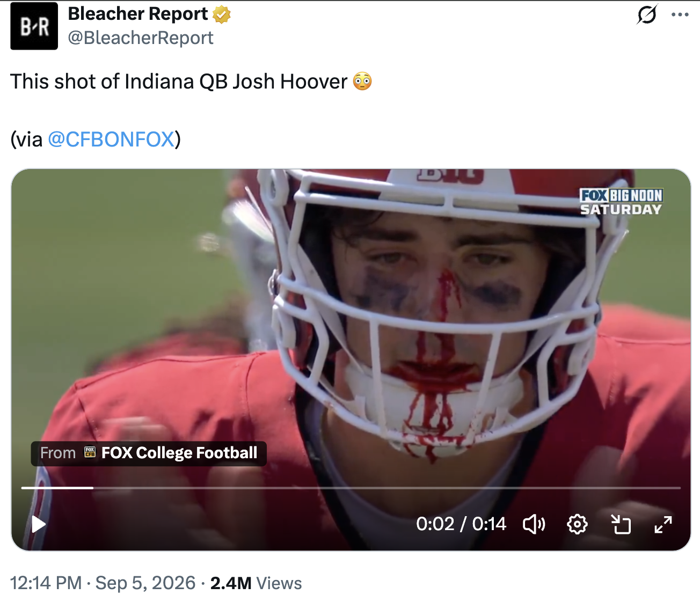
Task: Play the video clip
Action: [38, 524]
